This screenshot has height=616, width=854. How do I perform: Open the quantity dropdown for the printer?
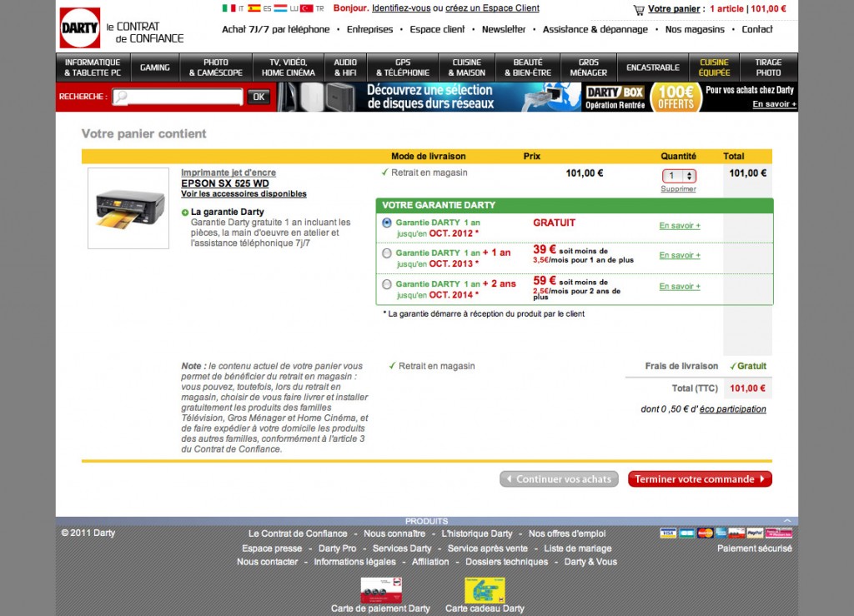pyautogui.click(x=679, y=176)
